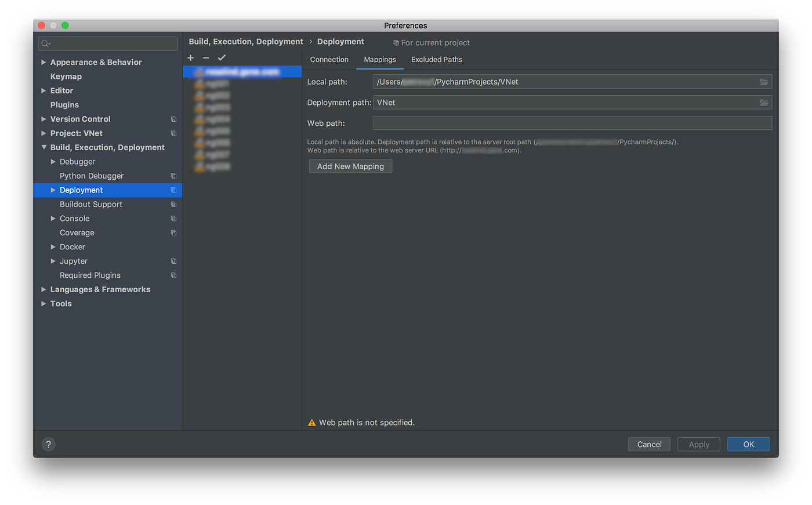This screenshot has height=505, width=812.
Task: Switch to the Connection tab
Action: click(329, 59)
